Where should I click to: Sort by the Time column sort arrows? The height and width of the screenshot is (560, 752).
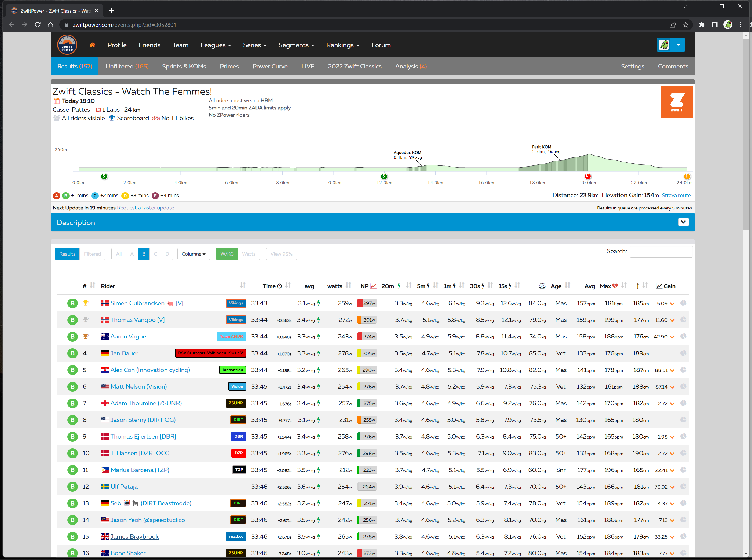288,285
